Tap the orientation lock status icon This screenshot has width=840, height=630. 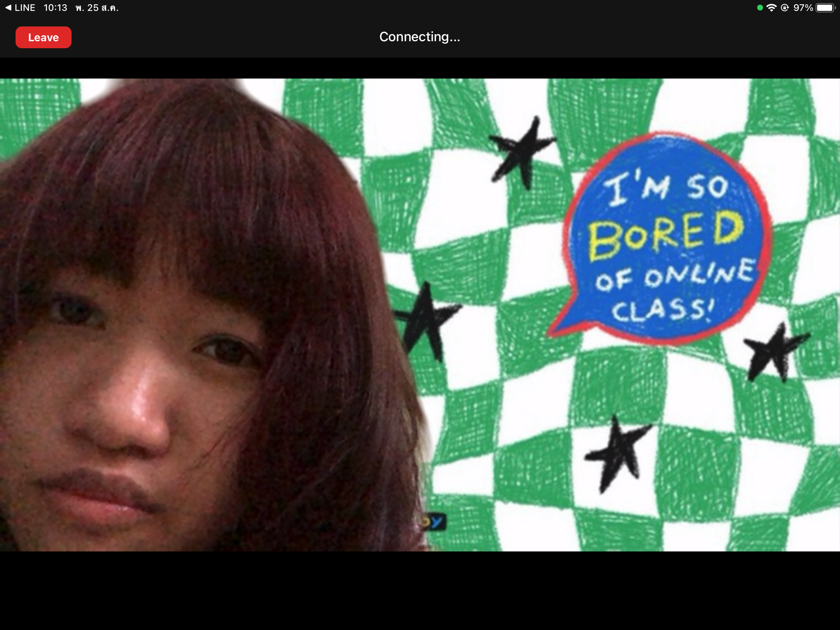785,8
